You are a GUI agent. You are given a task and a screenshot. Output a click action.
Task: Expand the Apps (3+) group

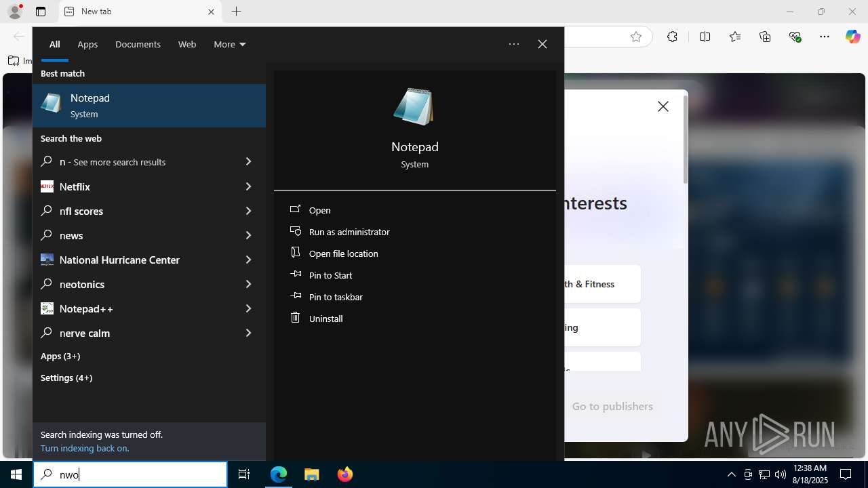click(60, 356)
